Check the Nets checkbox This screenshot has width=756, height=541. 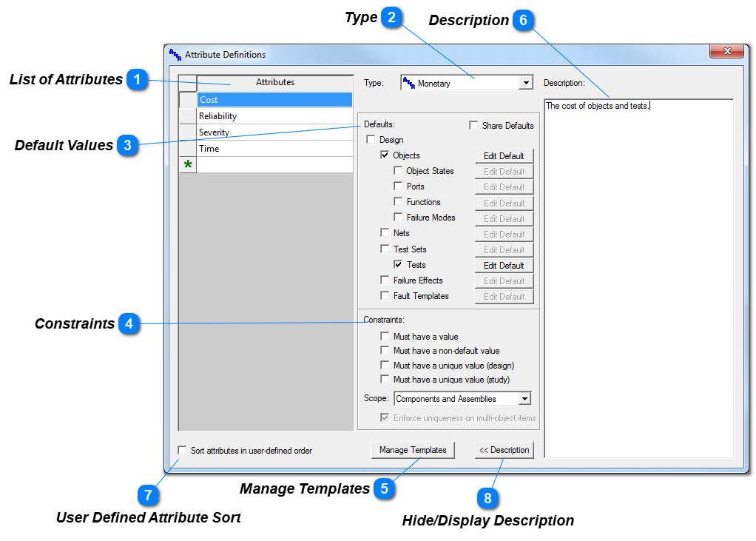tap(385, 232)
